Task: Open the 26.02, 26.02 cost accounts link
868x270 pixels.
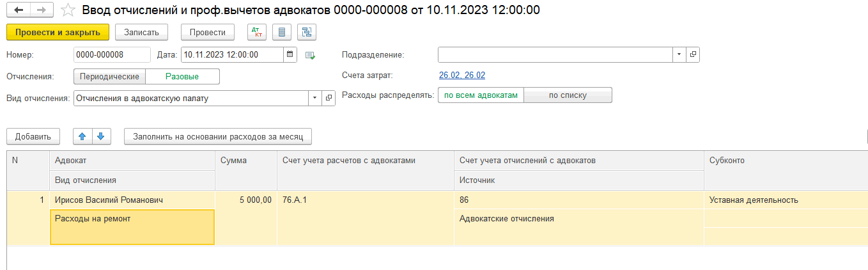Action: [x=461, y=75]
